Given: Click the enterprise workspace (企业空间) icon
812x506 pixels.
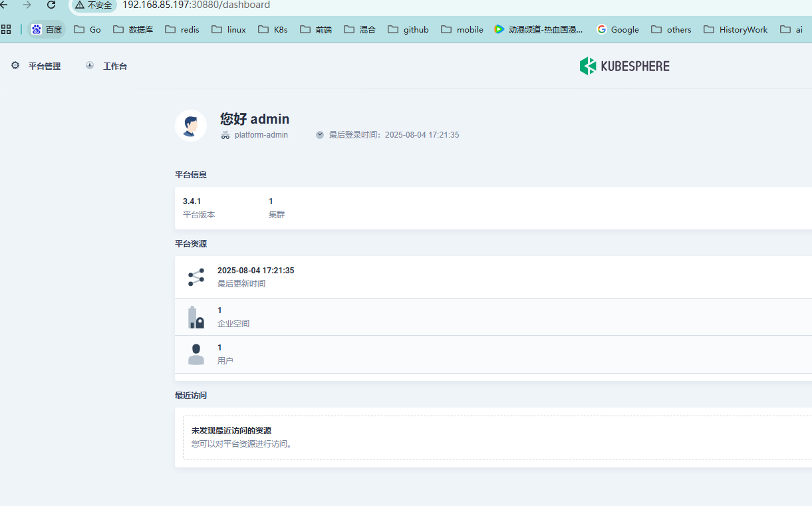Looking at the screenshot, I should (196, 317).
